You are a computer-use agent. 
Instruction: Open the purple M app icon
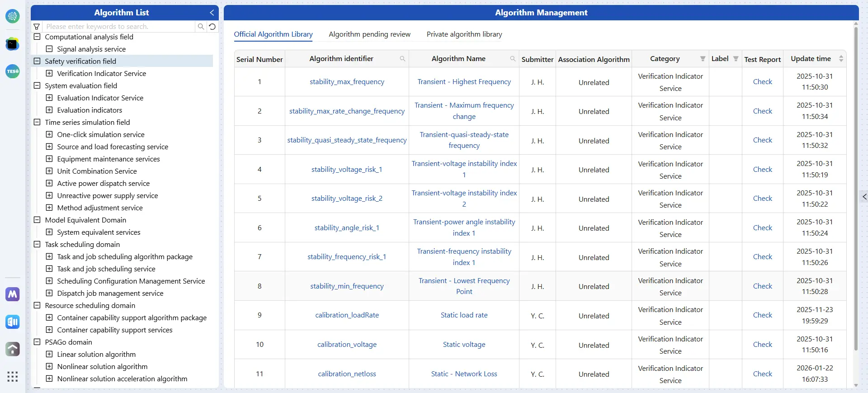click(x=12, y=294)
